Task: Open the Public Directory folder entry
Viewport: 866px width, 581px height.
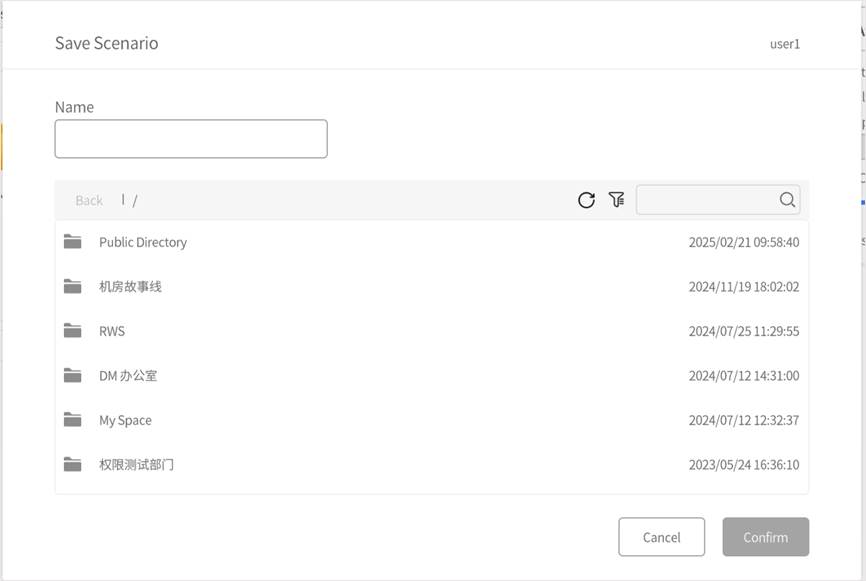Action: pos(142,242)
